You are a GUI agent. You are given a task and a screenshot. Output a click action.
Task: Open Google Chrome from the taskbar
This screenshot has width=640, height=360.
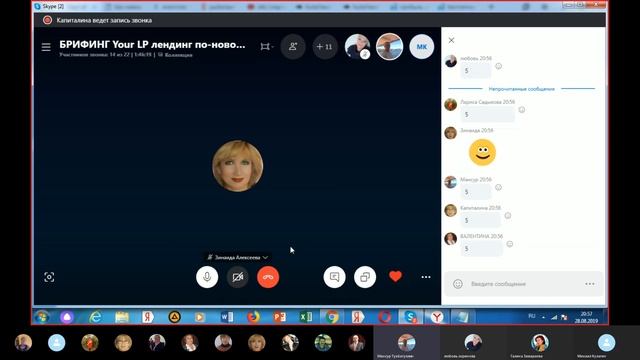332,317
